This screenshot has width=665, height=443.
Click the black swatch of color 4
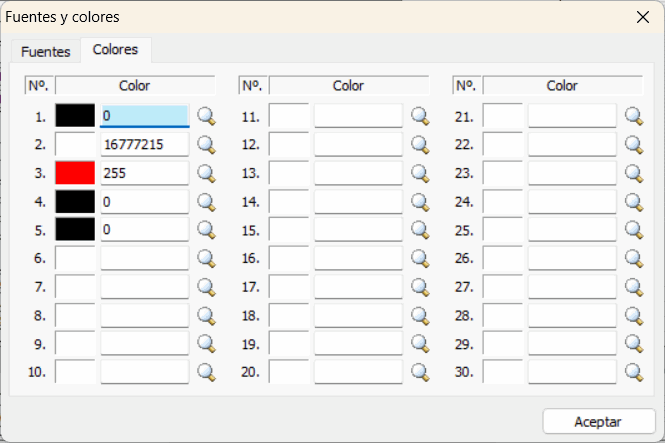coord(75,201)
